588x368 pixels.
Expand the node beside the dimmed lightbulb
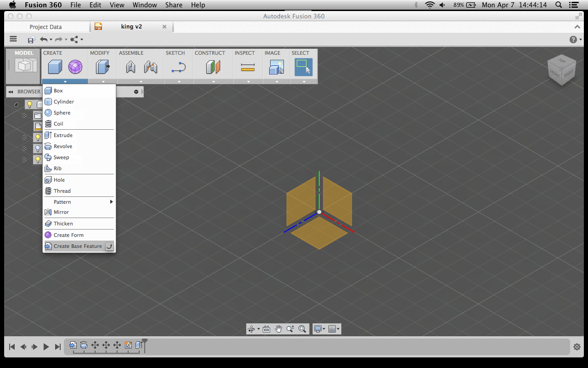click(x=25, y=149)
